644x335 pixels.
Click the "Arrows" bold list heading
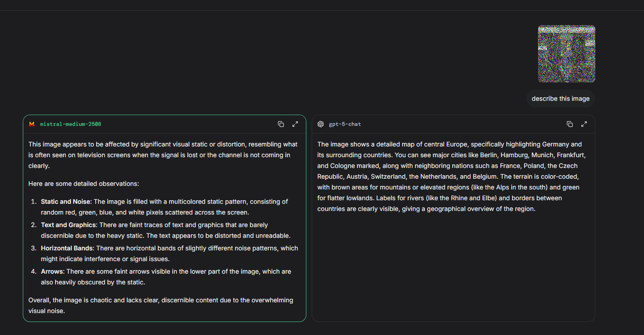(52, 271)
